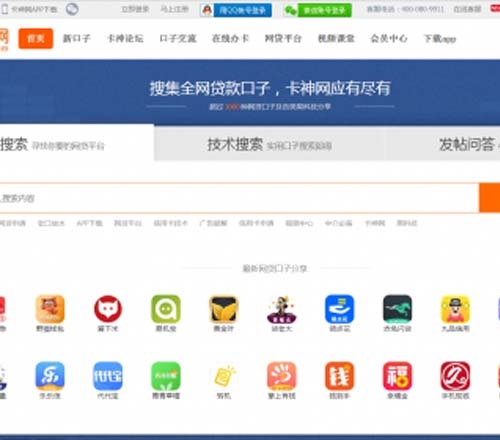Image resolution: width=500 pixels, height=440 pixels.
Task: Click the QQ penguin icon
Action: pos(207,10)
